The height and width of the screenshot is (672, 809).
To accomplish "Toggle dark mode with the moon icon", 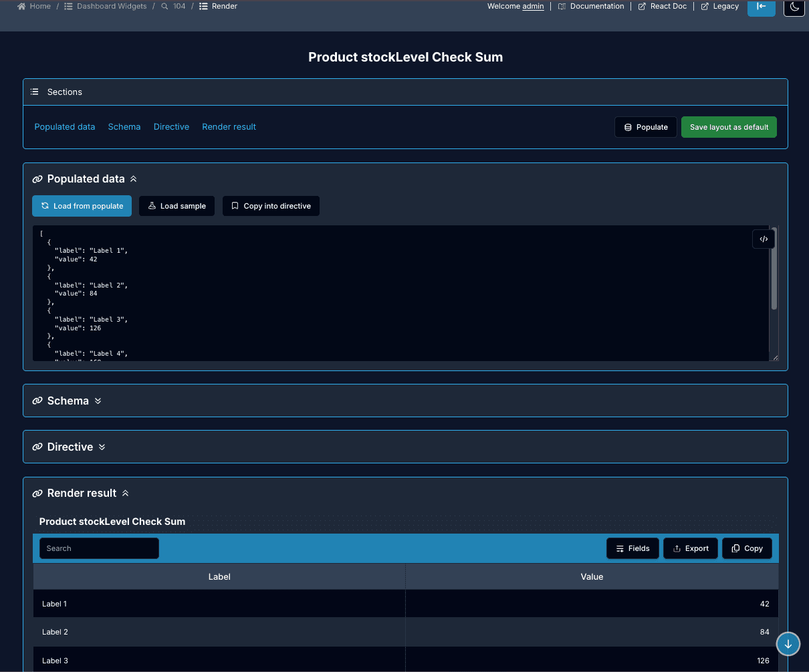I will click(x=794, y=7).
